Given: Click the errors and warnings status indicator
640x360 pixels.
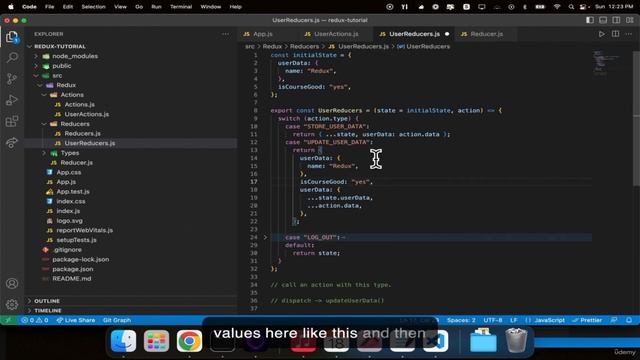Looking at the screenshot, I should (x=35, y=320).
